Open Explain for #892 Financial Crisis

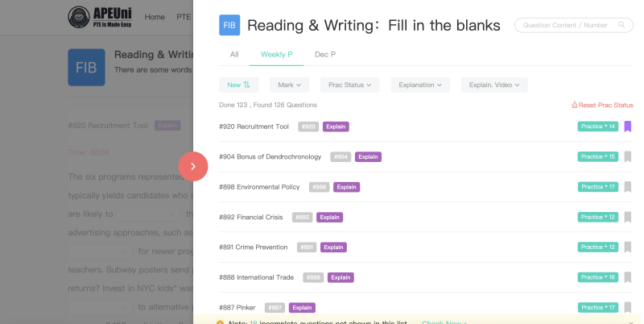329,217
